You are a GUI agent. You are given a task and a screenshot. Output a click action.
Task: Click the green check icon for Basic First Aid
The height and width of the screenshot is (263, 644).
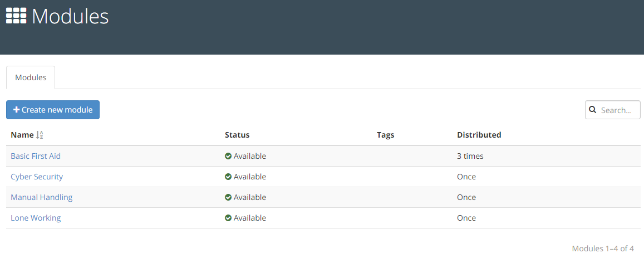pos(228,156)
